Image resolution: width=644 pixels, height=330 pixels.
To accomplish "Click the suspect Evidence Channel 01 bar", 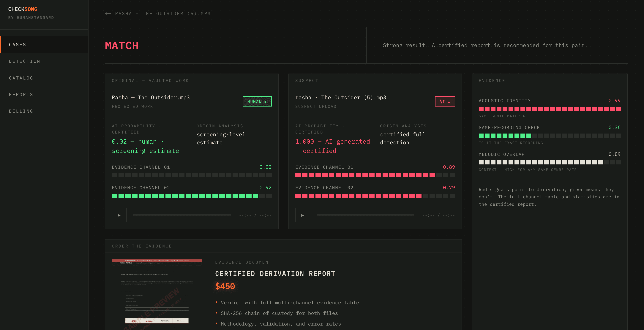I will click(x=375, y=175).
